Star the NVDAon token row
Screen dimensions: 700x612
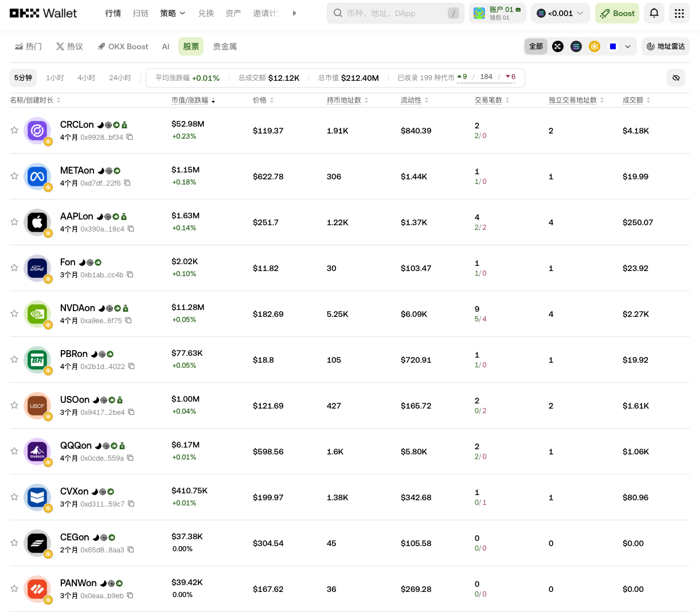tap(14, 313)
